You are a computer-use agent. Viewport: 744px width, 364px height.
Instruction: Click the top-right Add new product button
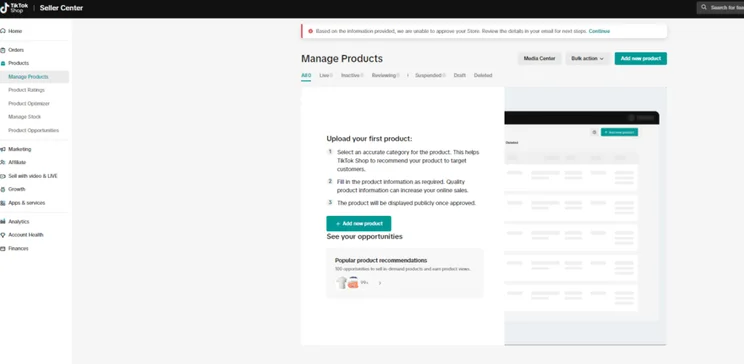[x=641, y=58]
